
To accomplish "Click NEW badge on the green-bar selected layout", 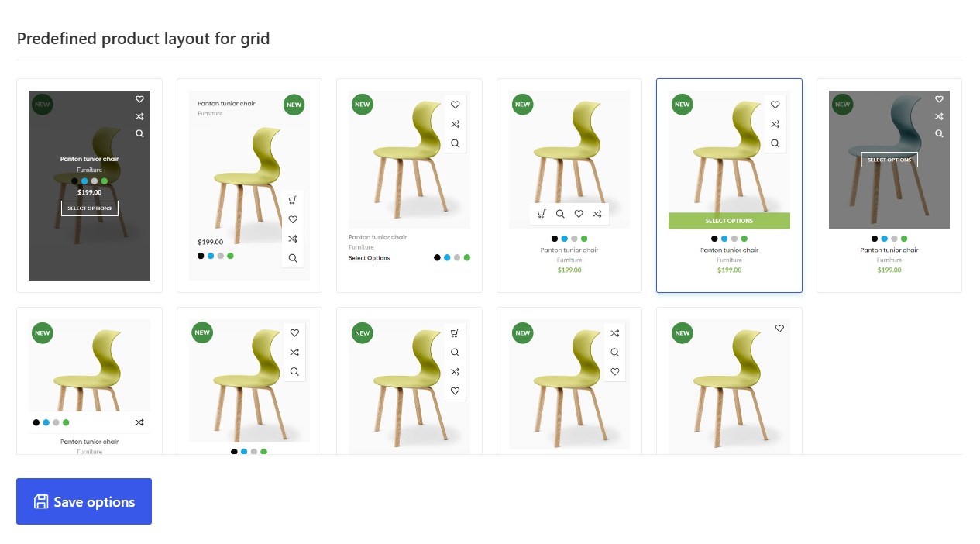I will [682, 105].
